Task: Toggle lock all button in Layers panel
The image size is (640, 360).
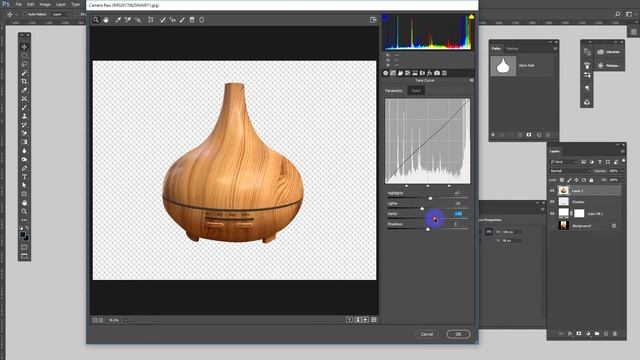Action: click(x=591, y=180)
